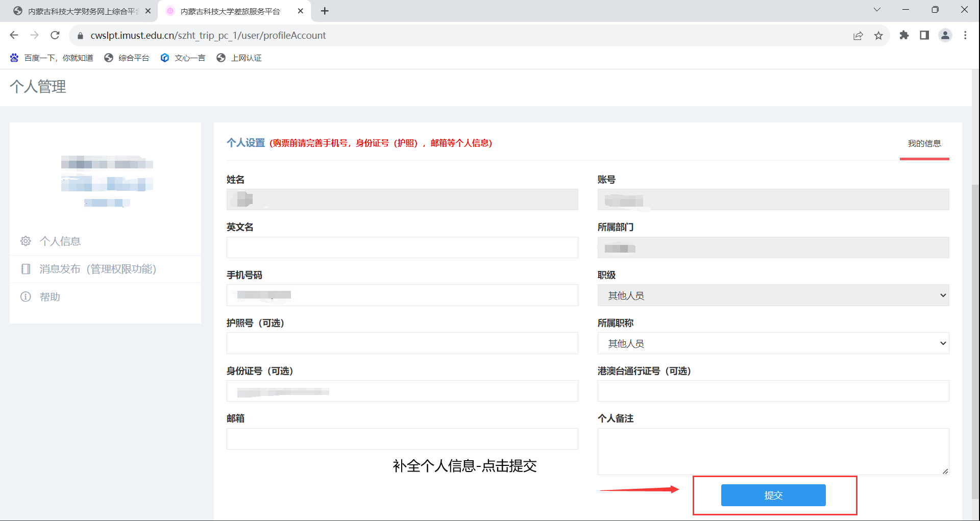Expand the 所属职称 dropdown
This screenshot has width=980, height=521.
(x=773, y=343)
